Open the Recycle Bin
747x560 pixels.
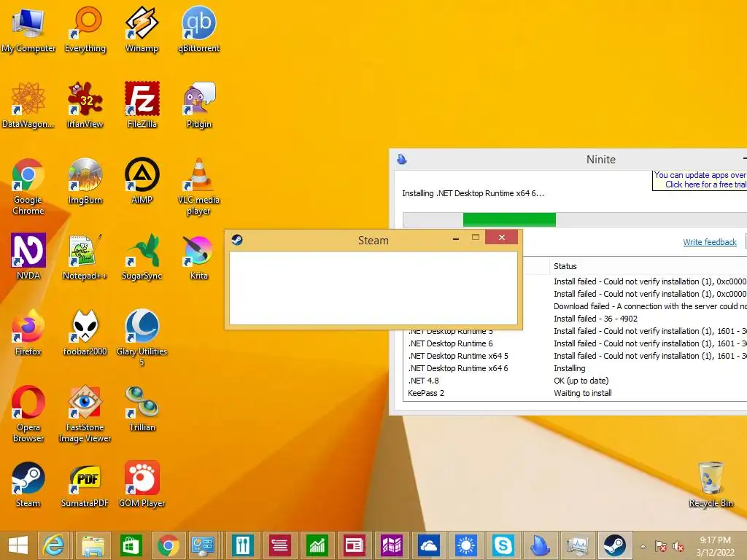pos(711,484)
